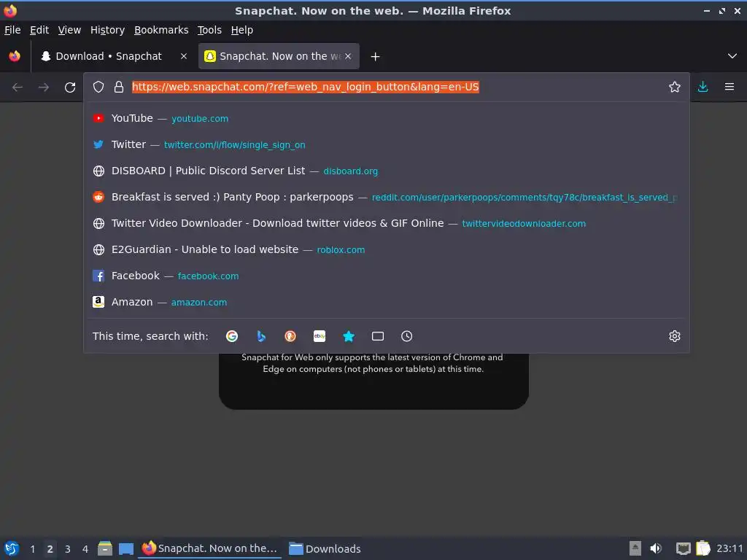The height and width of the screenshot is (560, 747).
Task: Switch to workspace 2
Action: click(50, 549)
